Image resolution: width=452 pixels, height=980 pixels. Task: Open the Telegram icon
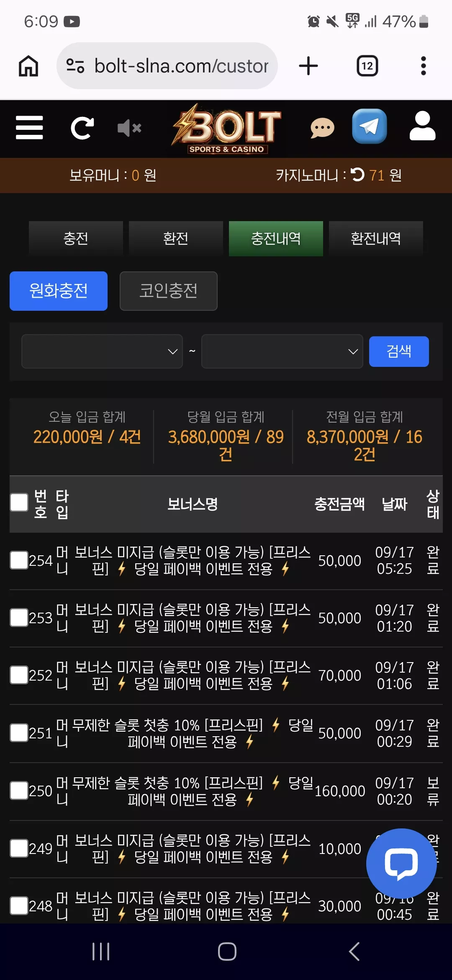370,126
